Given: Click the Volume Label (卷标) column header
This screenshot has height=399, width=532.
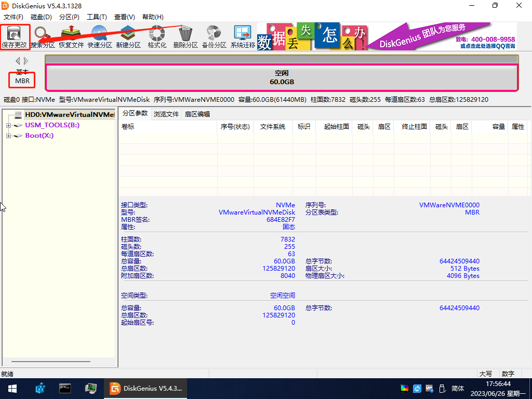Looking at the screenshot, I should pyautogui.click(x=168, y=127).
